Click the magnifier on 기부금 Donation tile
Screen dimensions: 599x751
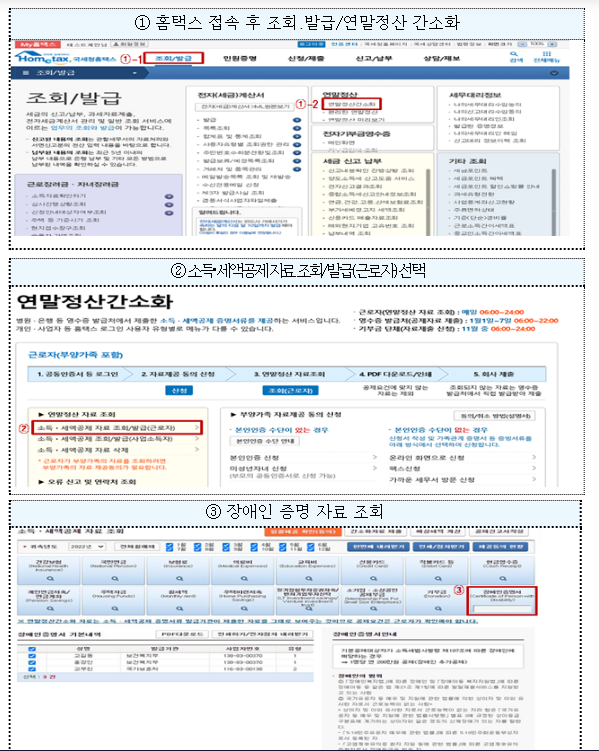[x=438, y=608]
